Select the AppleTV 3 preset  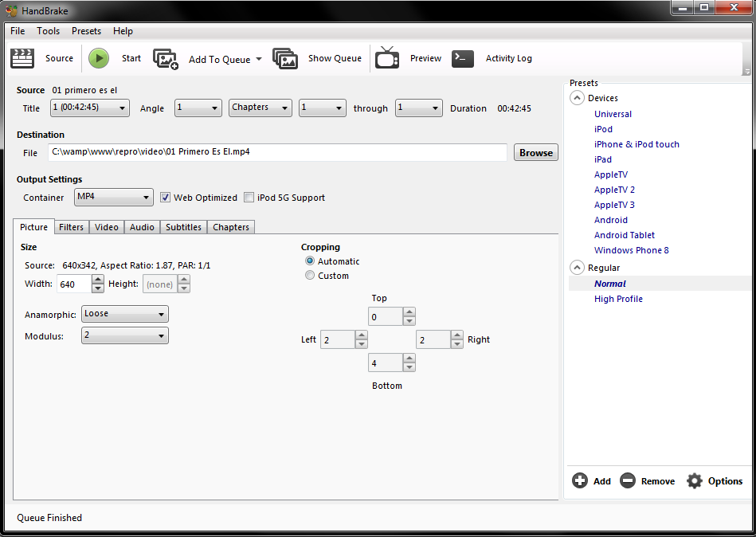point(614,205)
